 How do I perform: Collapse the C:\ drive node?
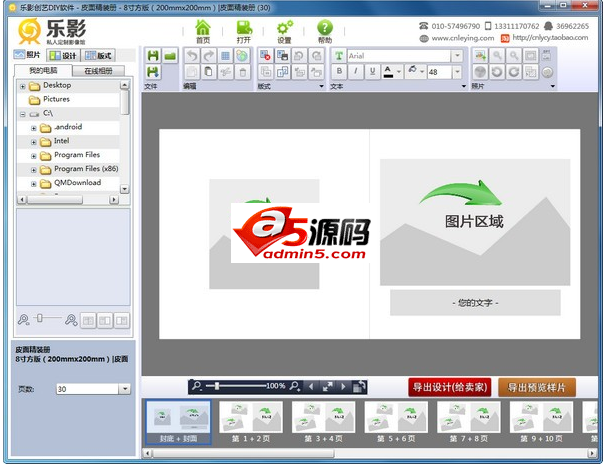point(23,114)
